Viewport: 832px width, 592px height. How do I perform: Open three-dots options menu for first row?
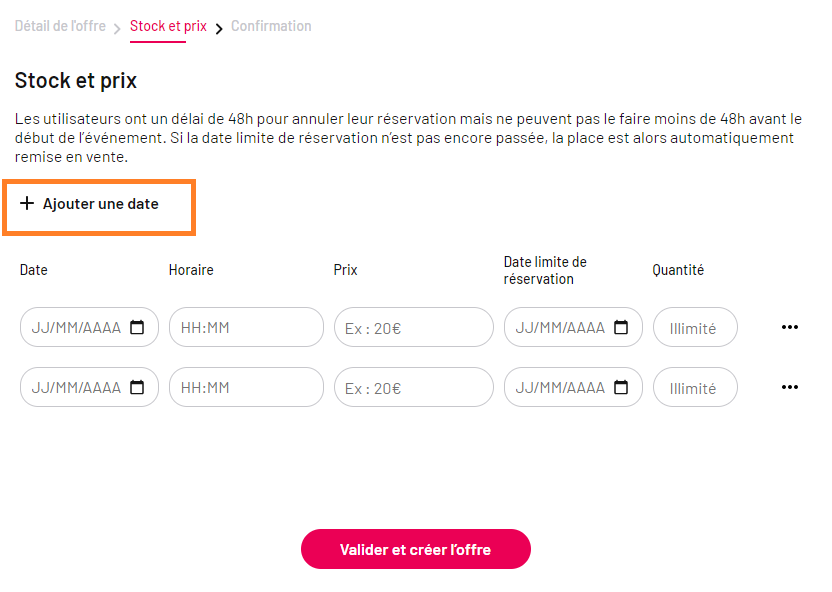pyautogui.click(x=790, y=327)
